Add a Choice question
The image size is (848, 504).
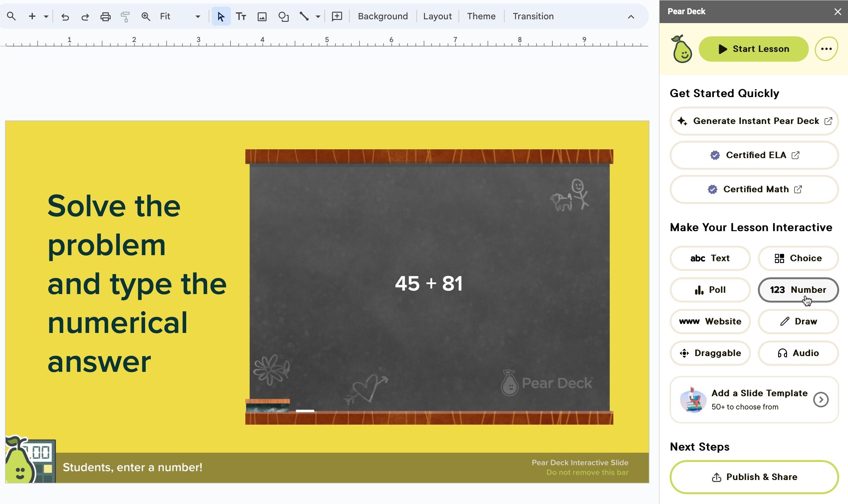coord(798,258)
